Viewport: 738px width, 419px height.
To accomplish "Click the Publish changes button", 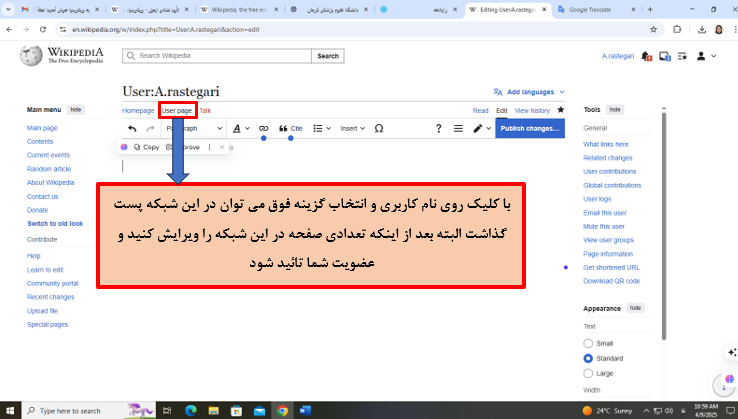I will click(x=529, y=128).
